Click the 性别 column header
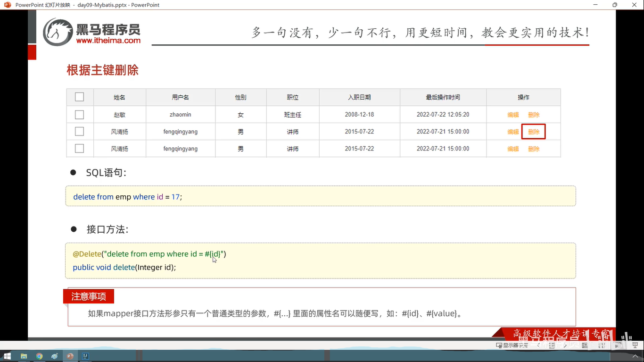 coord(241,97)
